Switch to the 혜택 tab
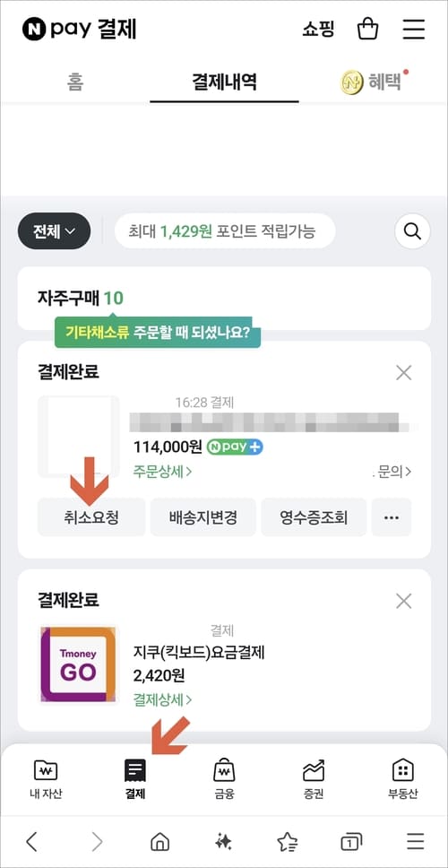 pyautogui.click(x=374, y=82)
